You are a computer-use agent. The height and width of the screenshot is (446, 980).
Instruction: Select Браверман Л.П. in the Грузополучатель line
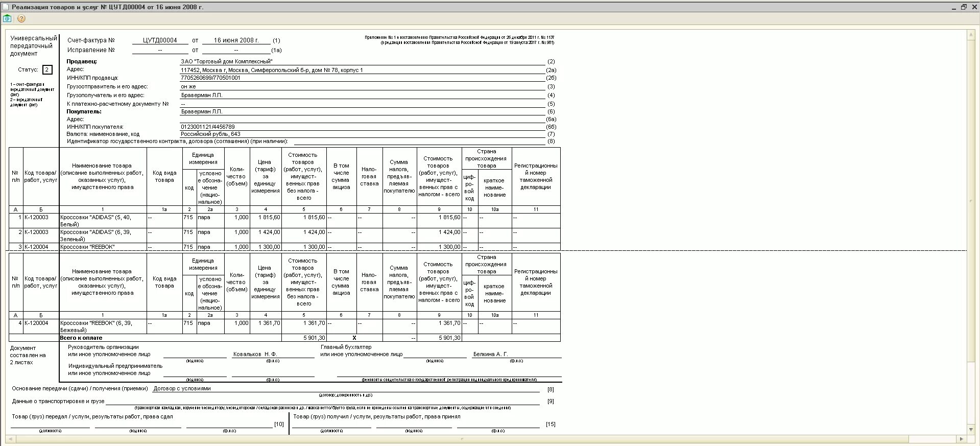pyautogui.click(x=201, y=95)
